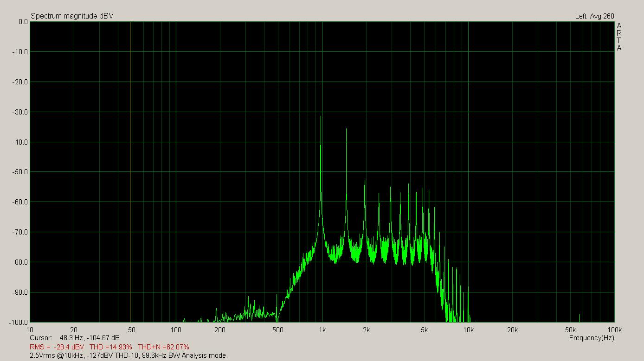This screenshot has width=644, height=361.
Task: Click the '20k' frequency axis label
Action: point(512,330)
